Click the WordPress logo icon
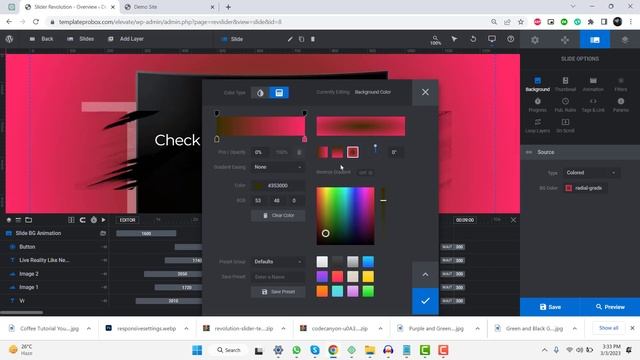 [x=9, y=39]
